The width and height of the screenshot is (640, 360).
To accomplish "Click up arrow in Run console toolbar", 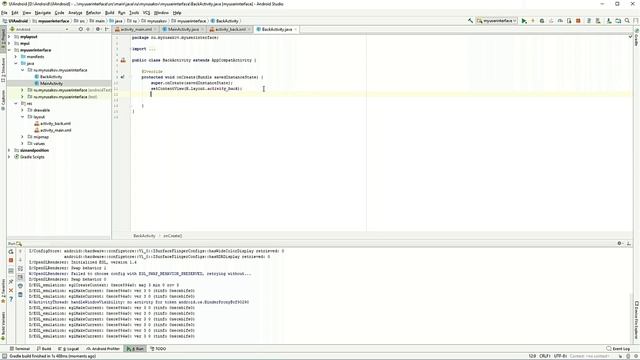I will tap(20, 251).
